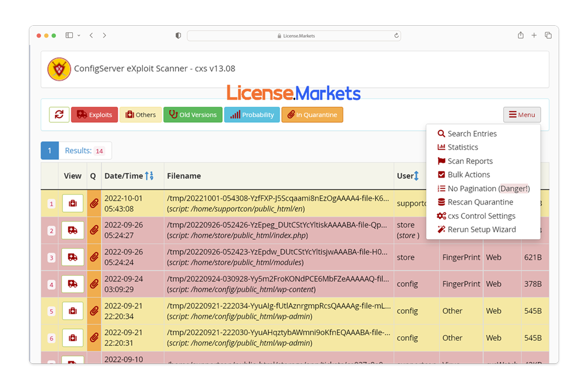
Task: Click the /home/config/public_html/wp-content script text
Action: [242, 290]
